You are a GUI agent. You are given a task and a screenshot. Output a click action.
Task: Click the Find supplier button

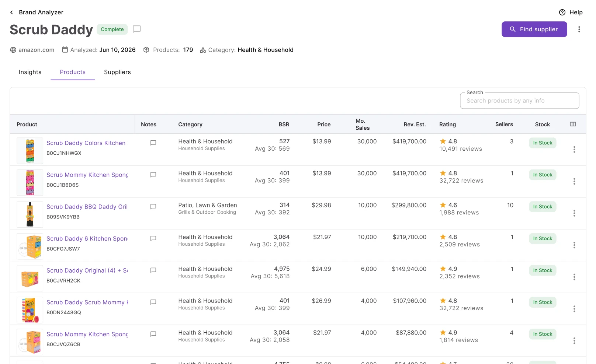click(534, 29)
